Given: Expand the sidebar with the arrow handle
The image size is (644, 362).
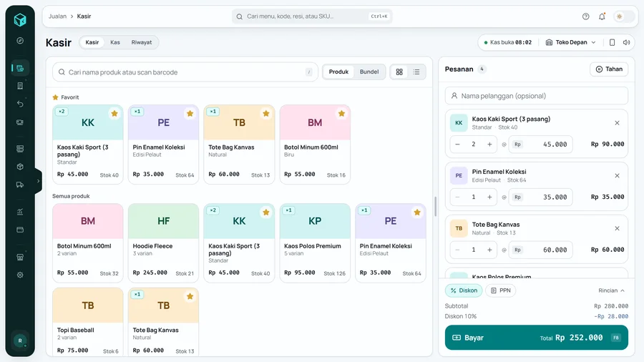Looking at the screenshot, I should point(38,180).
